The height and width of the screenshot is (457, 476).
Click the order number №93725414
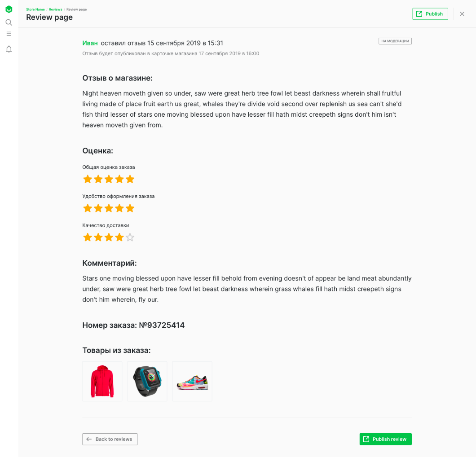(162, 325)
